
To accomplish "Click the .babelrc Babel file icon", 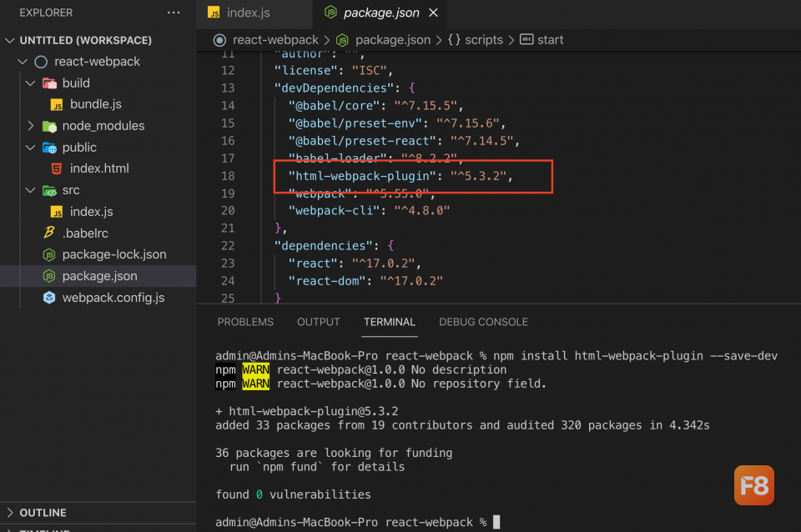I will coord(49,233).
